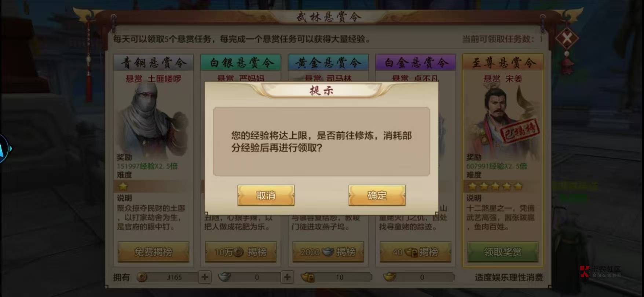
Task: Click the 40 揭榜 platinum bounty button
Action: click(x=415, y=252)
